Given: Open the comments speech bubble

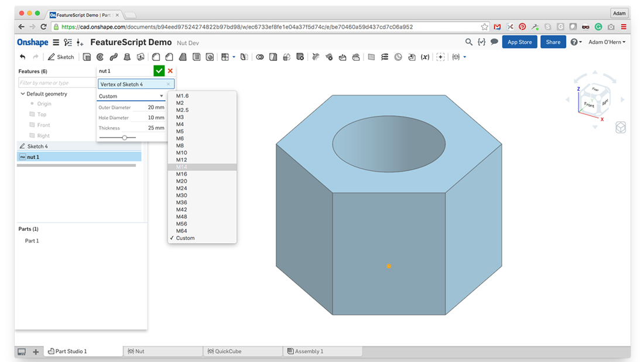Looking at the screenshot, I should click(x=494, y=42).
